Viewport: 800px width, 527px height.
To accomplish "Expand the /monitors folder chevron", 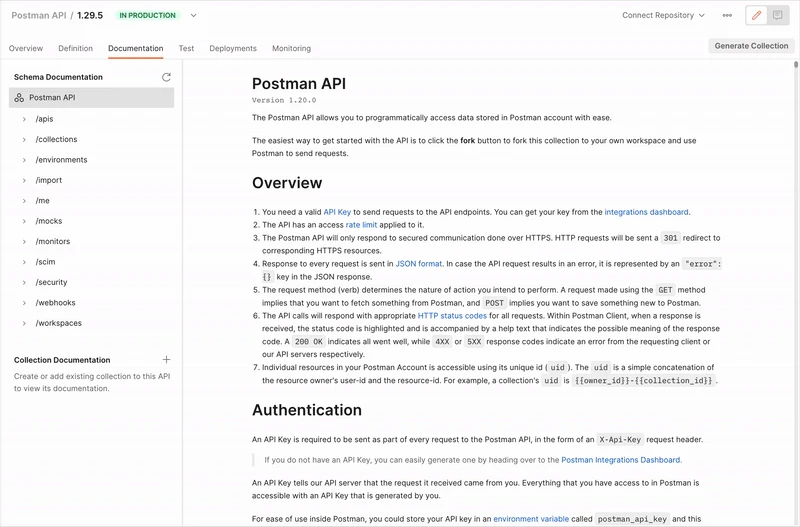I will click(x=24, y=241).
